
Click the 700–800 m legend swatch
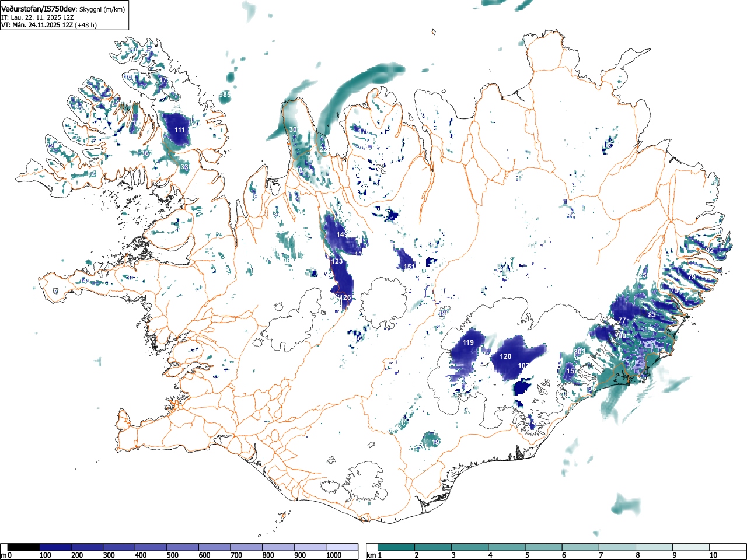(247, 547)
